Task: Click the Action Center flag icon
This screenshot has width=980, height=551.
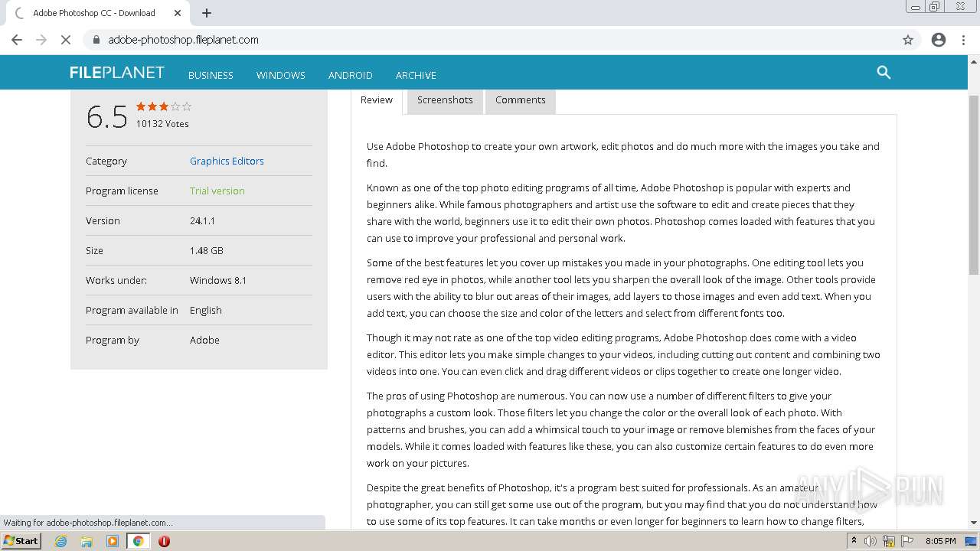Action: [906, 541]
